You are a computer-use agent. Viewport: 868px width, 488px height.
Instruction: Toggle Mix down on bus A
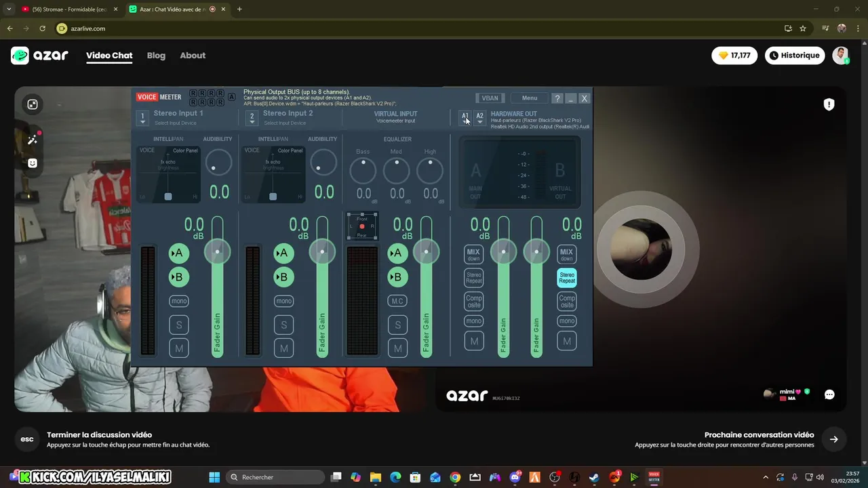coord(473,254)
